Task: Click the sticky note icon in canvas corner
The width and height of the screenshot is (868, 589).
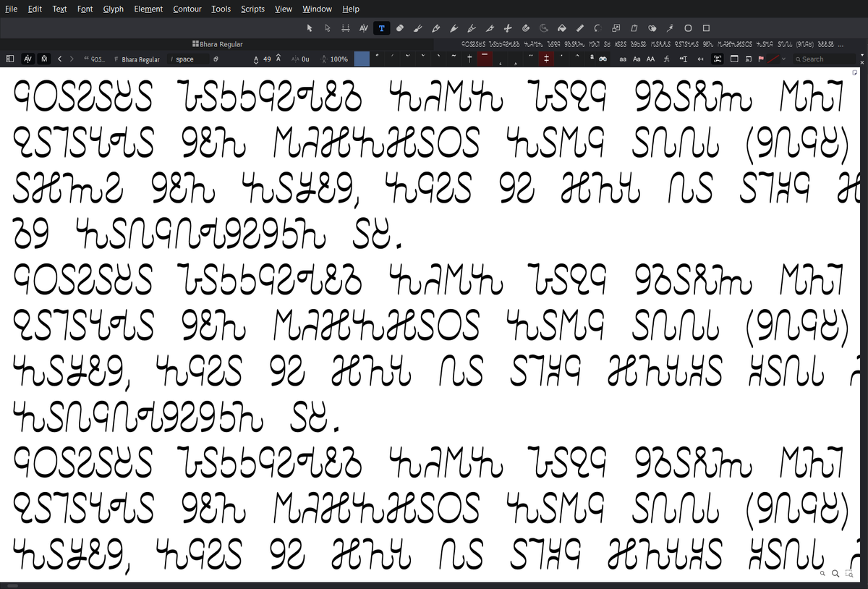Action: click(854, 72)
